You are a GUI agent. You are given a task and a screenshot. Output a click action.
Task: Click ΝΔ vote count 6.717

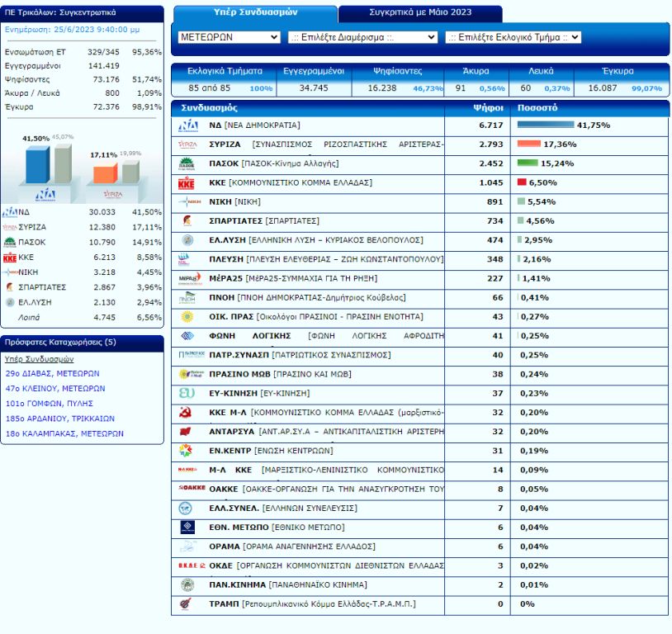(x=490, y=125)
